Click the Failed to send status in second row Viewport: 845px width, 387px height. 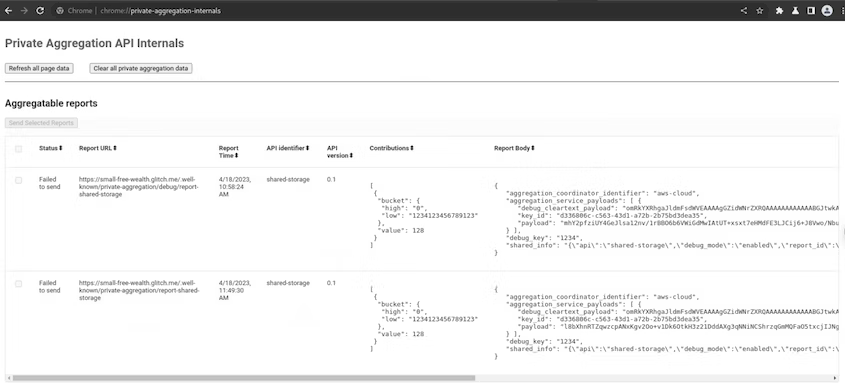50,287
